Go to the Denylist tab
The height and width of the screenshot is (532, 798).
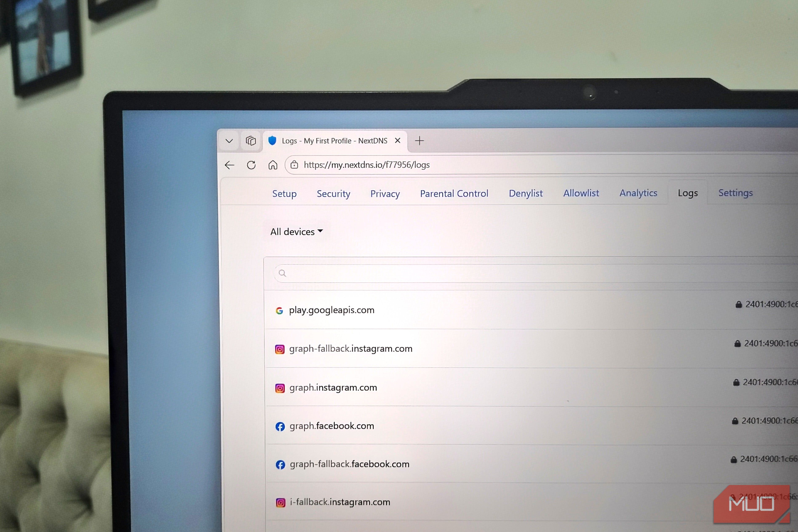[x=525, y=193]
